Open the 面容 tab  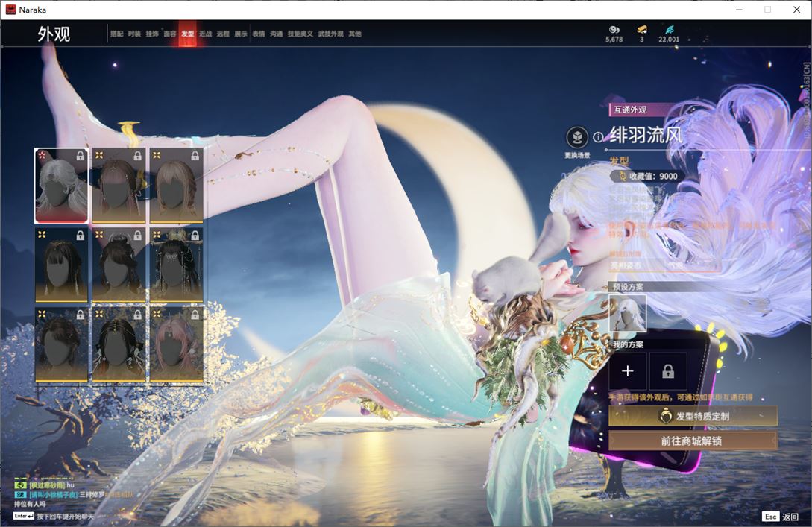(x=170, y=34)
